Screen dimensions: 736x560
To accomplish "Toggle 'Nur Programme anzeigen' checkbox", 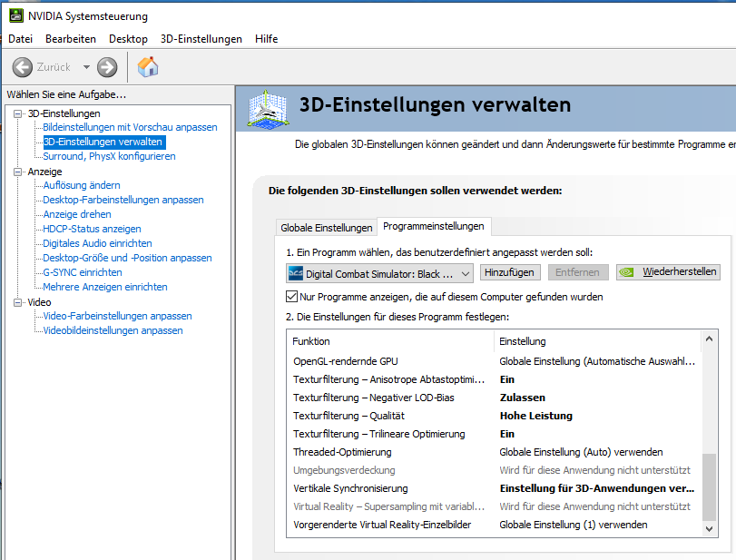I will 291,297.
